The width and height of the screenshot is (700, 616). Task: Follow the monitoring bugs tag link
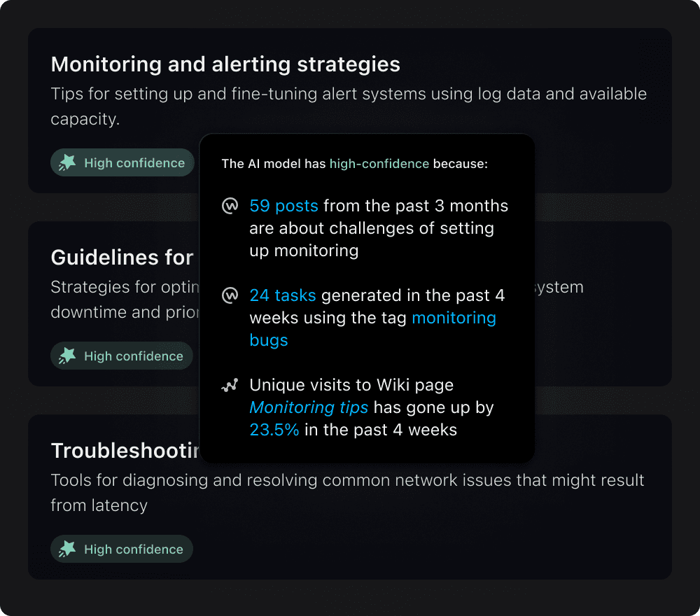pos(373,329)
